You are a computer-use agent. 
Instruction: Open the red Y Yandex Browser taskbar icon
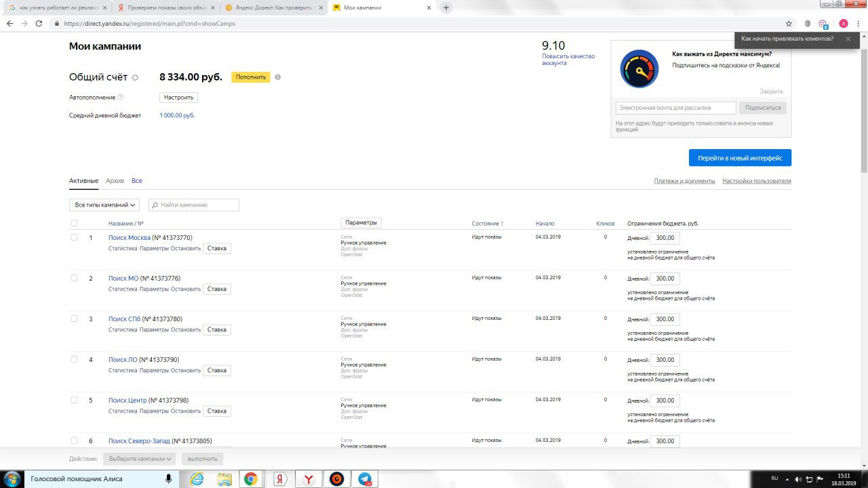308,479
